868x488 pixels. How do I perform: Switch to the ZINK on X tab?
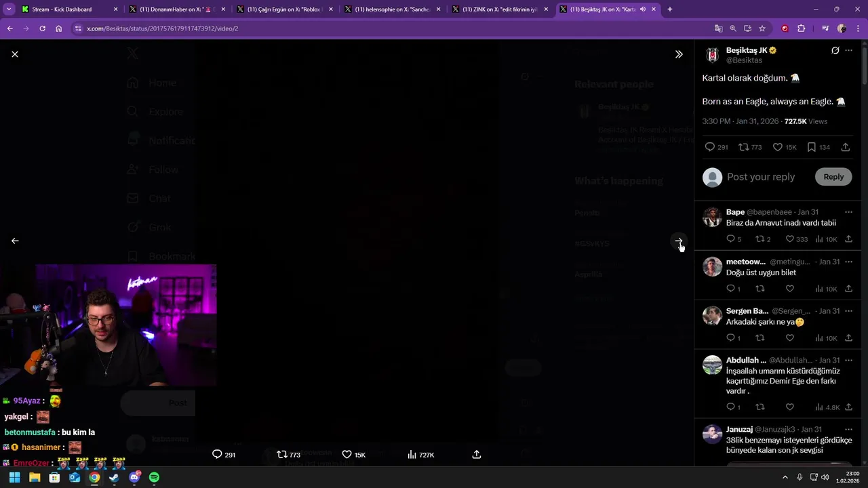(x=500, y=9)
